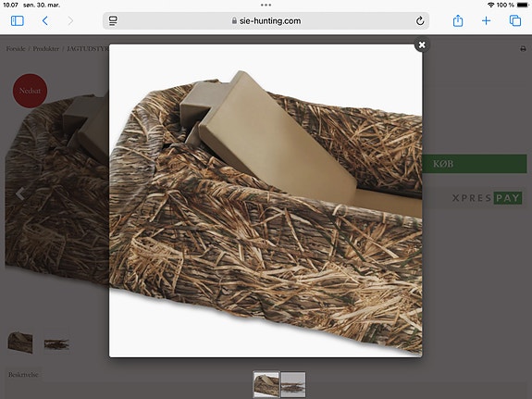Show the tab overview
Image resolution: width=532 pixels, height=399 pixels.
(x=515, y=20)
